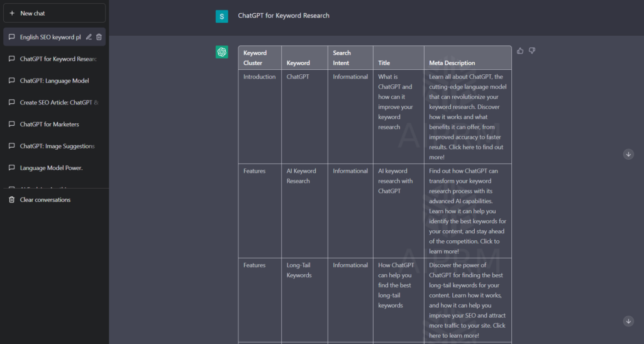Click the upper scroll-down arrow button
This screenshot has width=644, height=344.
[x=628, y=154]
